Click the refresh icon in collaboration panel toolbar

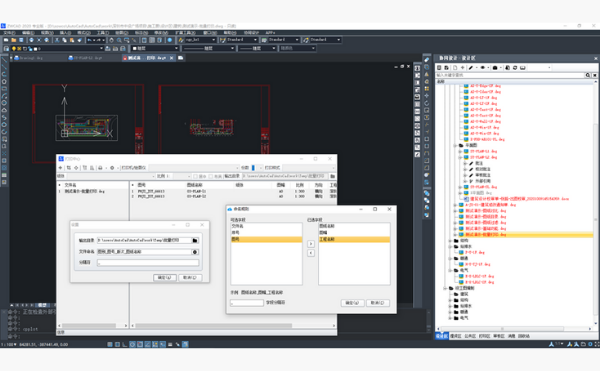tap(515, 68)
